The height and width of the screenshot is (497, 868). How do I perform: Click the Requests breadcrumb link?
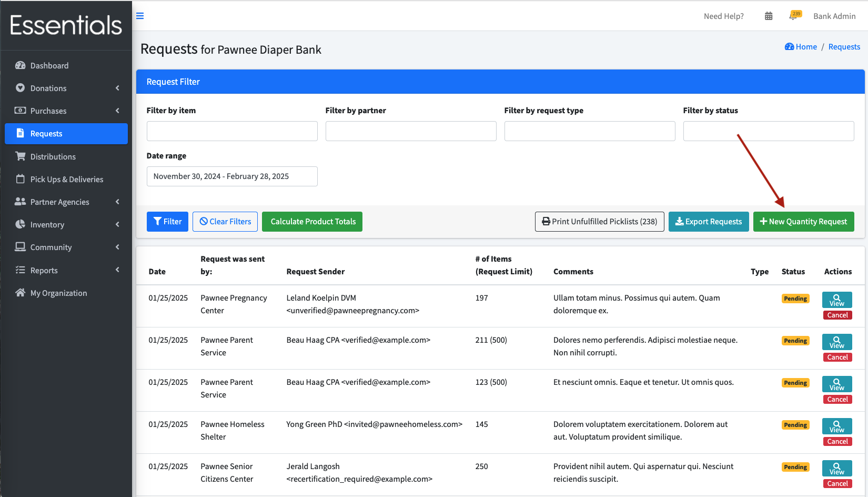point(844,47)
